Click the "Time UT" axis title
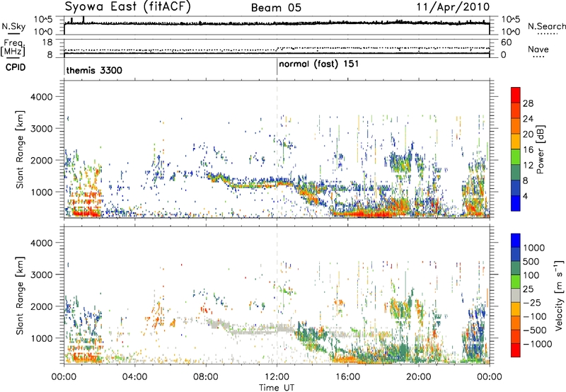 [277, 388]
